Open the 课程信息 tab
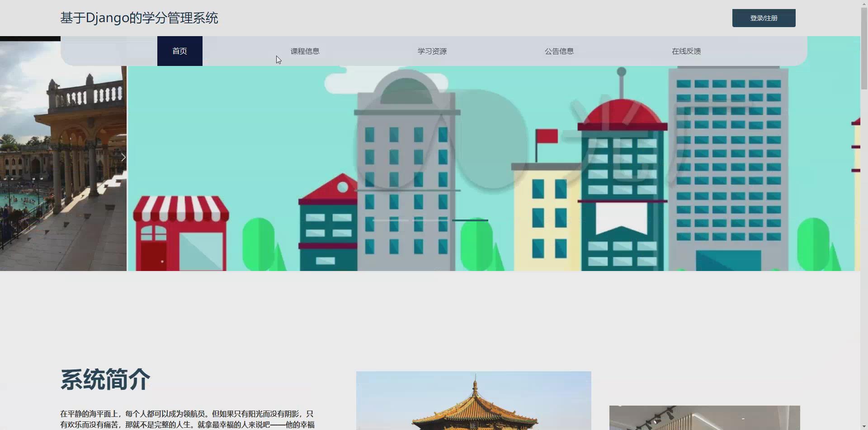 click(x=305, y=51)
